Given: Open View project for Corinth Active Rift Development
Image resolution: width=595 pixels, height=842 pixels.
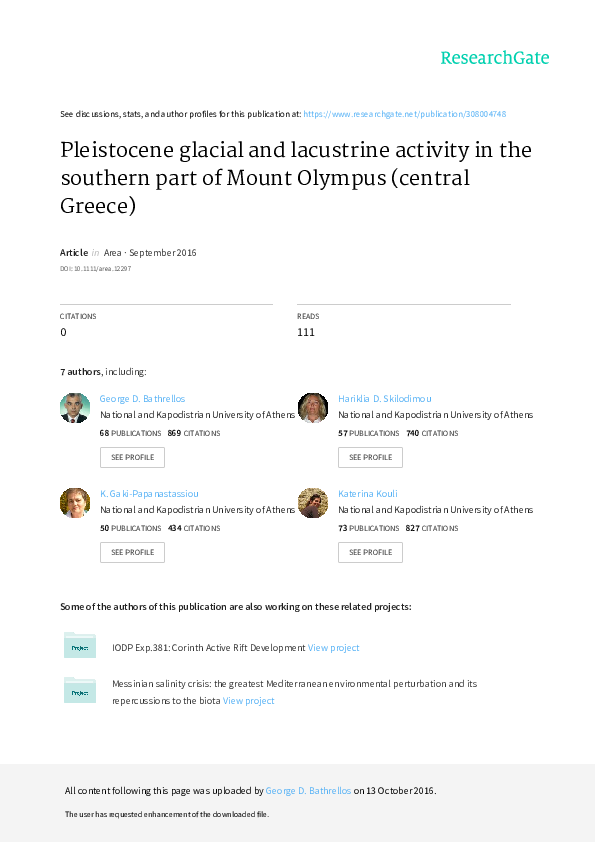Looking at the screenshot, I should [x=333, y=647].
